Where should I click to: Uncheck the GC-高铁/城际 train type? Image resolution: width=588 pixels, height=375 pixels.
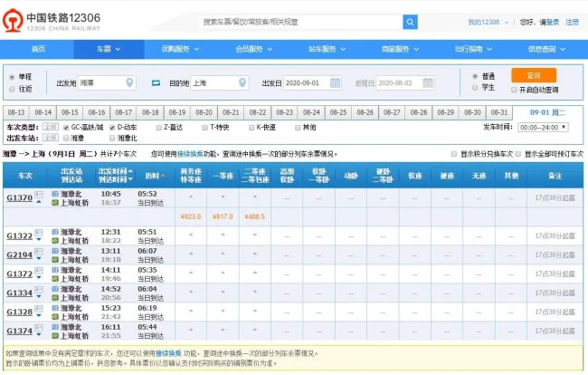tap(66, 128)
